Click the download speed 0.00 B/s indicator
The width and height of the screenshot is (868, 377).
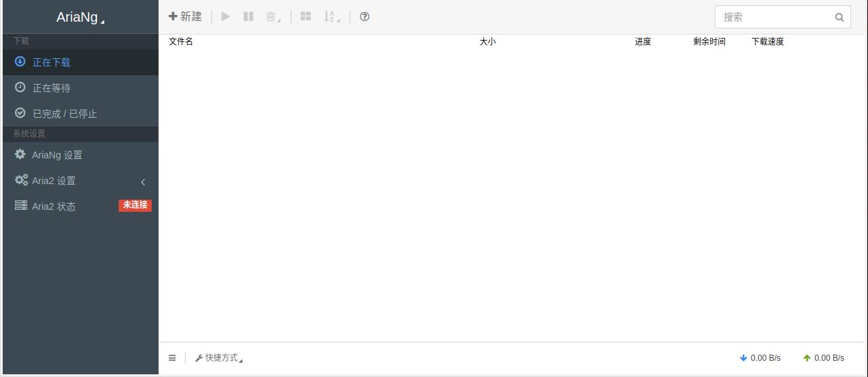pyautogui.click(x=760, y=358)
